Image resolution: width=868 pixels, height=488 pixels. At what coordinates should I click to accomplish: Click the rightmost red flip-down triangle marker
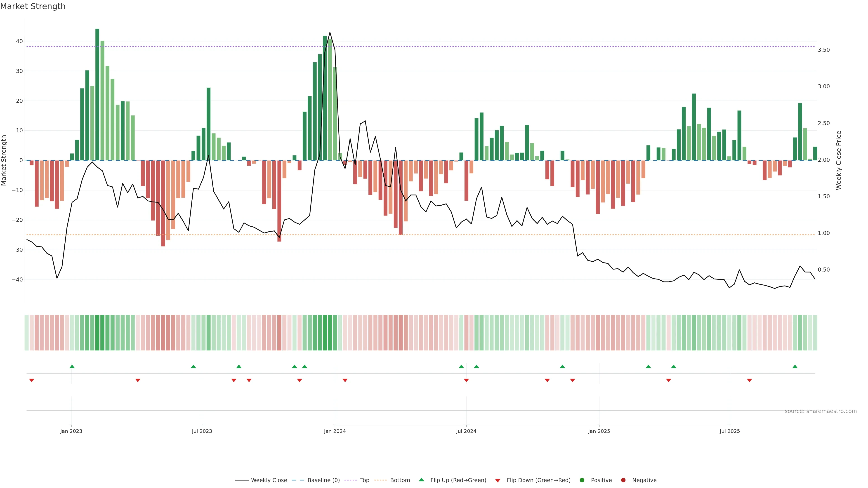(749, 380)
